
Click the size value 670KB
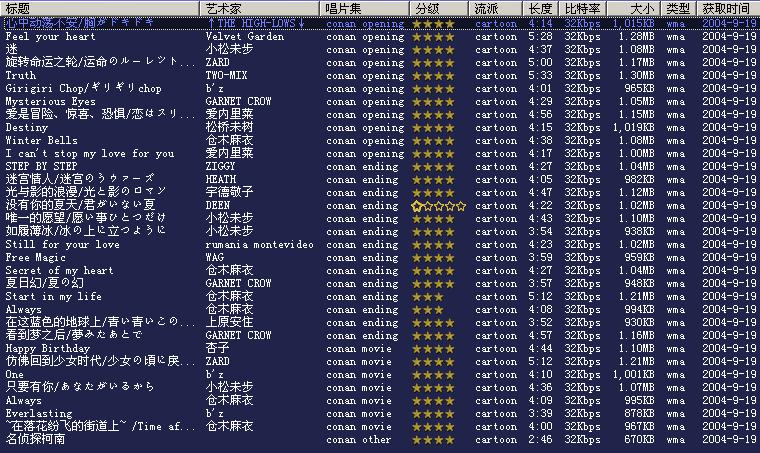(639, 440)
